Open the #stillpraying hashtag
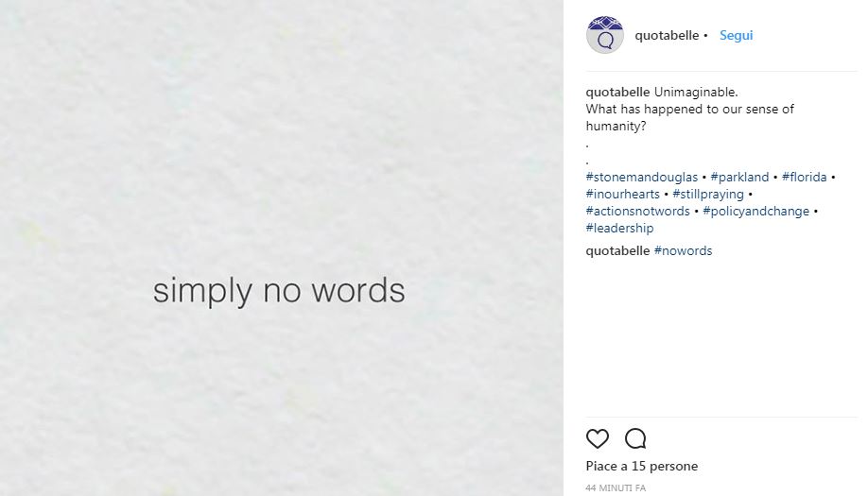The height and width of the screenshot is (496, 868). click(708, 195)
